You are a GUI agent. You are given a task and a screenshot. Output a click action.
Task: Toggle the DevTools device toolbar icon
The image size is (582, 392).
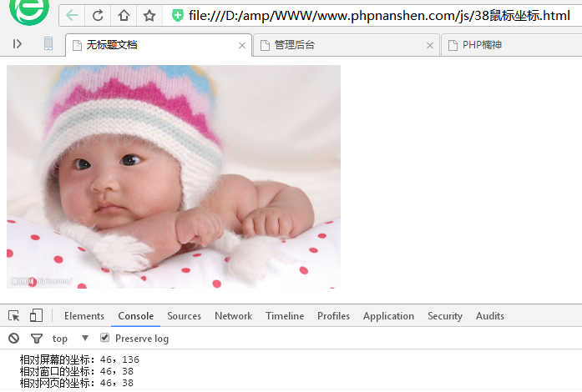click(37, 315)
